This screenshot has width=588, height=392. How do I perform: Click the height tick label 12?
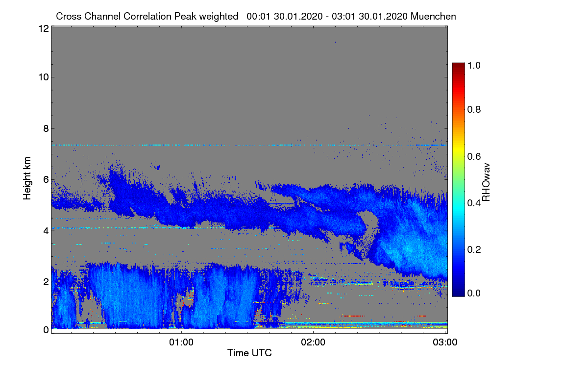[43, 28]
